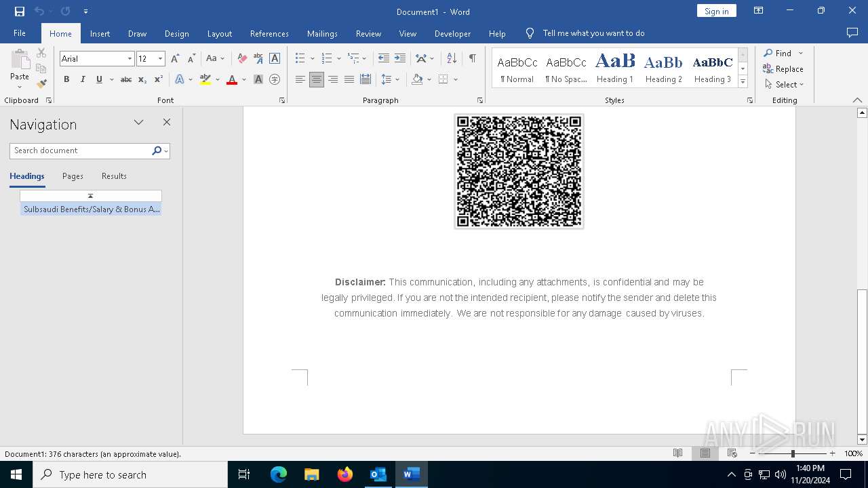Decrease paragraph indent
The height and width of the screenshot is (488, 868).
(x=384, y=59)
